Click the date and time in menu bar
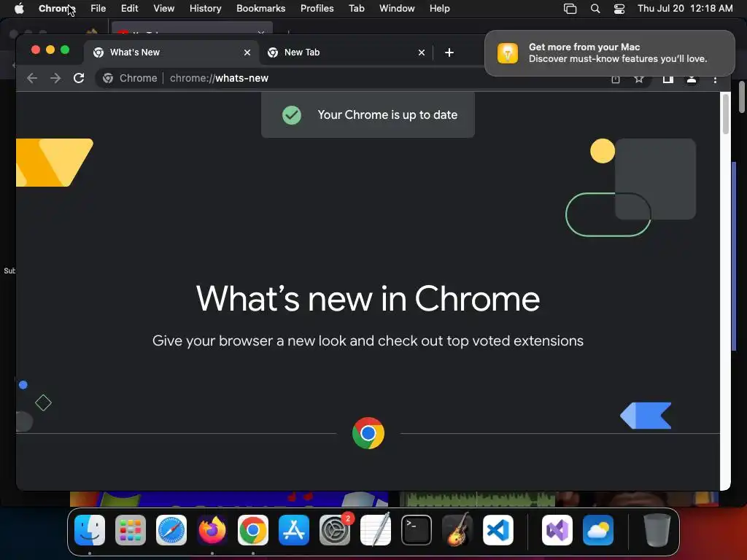The image size is (747, 560). 685,9
